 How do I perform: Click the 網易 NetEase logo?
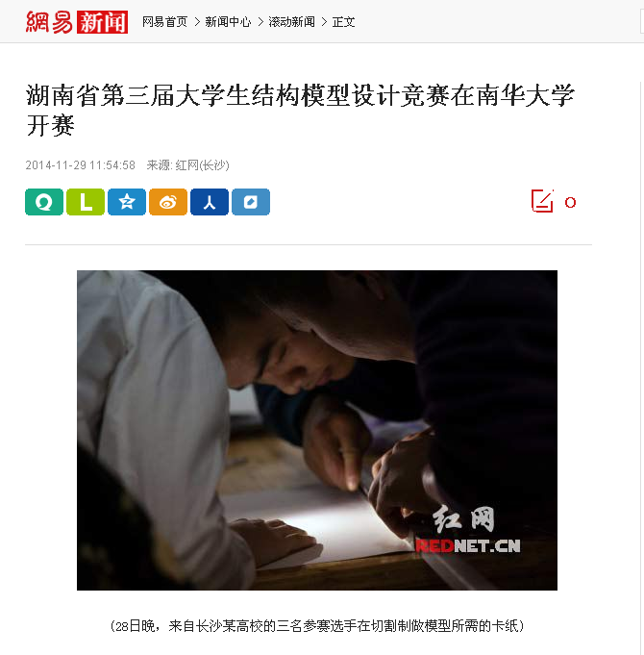coord(49,22)
